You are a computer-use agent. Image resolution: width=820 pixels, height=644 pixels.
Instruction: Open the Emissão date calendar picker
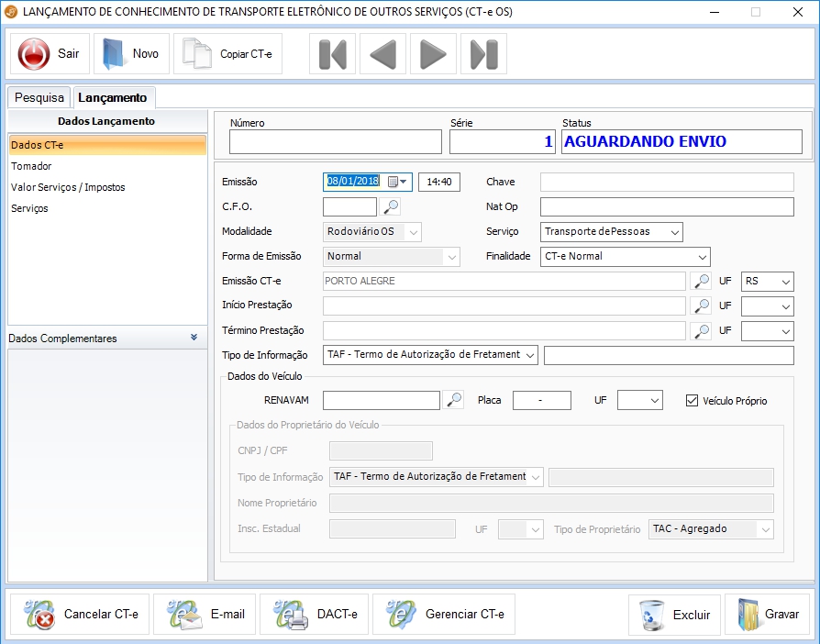[397, 182]
